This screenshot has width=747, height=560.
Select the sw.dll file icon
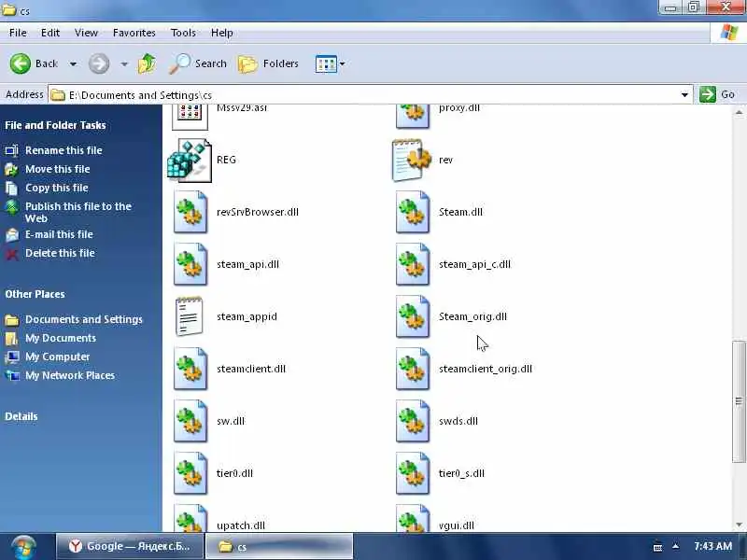click(x=190, y=422)
